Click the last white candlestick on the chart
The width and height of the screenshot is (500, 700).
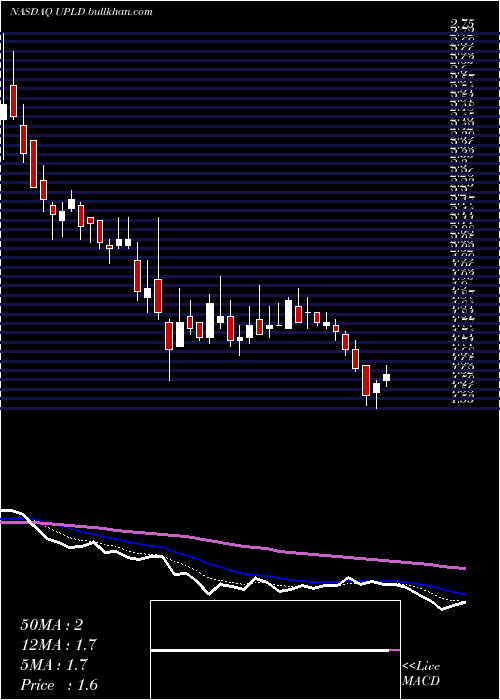tap(387, 377)
